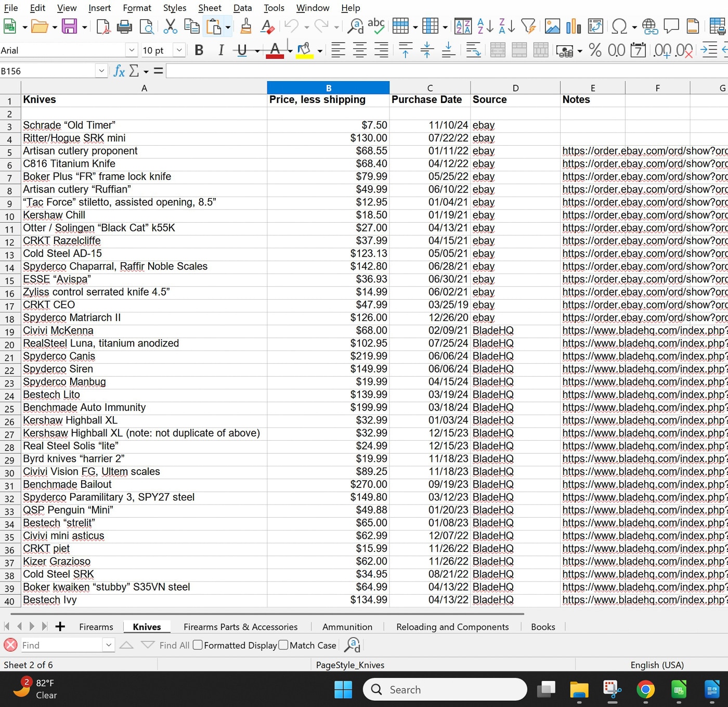The image size is (728, 707).
Task: Toggle AutoFilter on the data
Action: click(x=529, y=26)
